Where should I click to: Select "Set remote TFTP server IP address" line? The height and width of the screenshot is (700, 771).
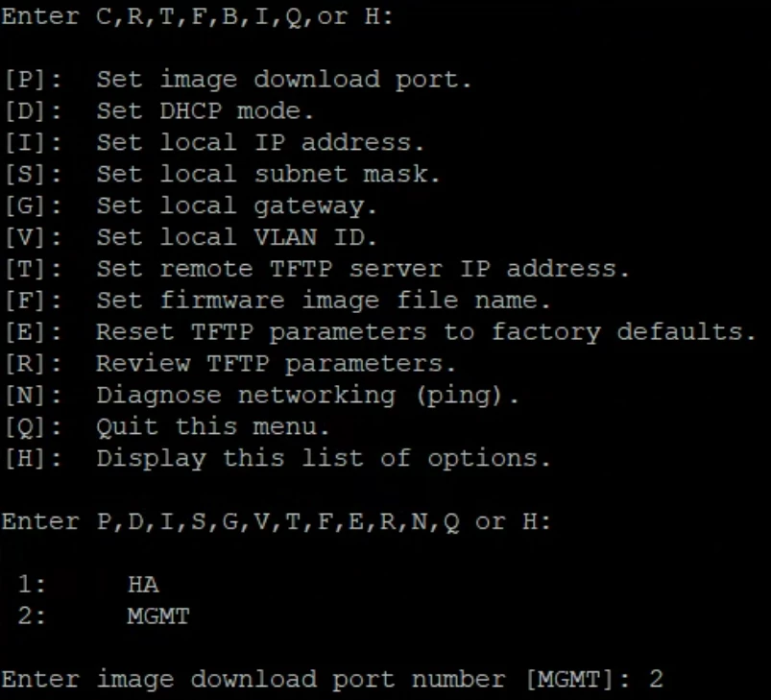pos(362,269)
